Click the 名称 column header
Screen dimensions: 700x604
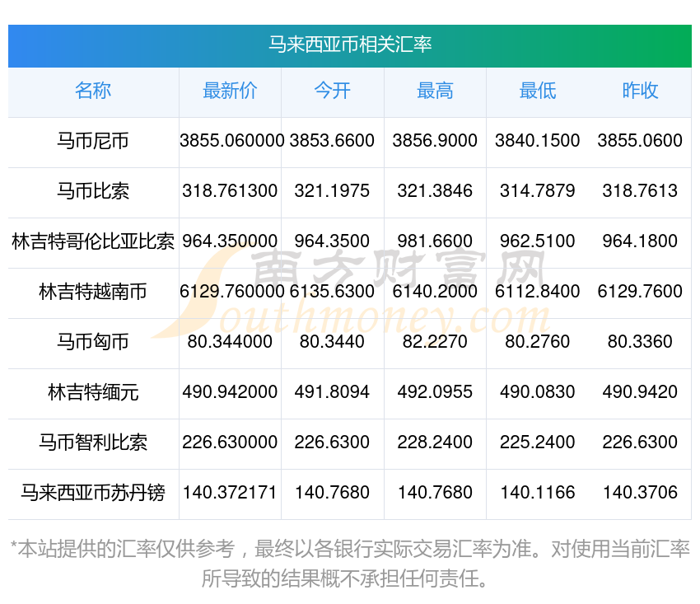point(93,91)
